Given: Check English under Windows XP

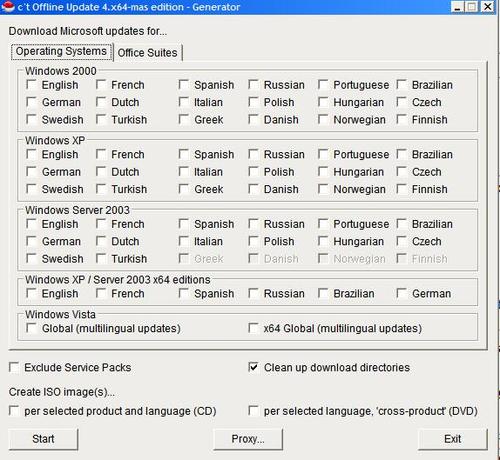Looking at the screenshot, I should 32,154.
